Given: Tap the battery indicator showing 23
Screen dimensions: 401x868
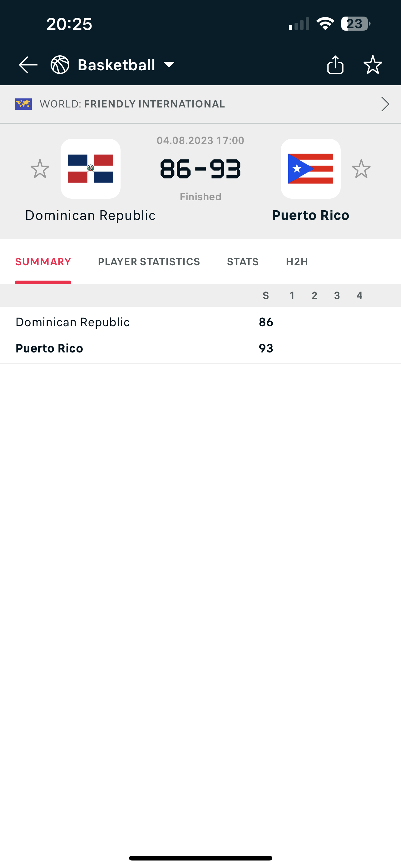Looking at the screenshot, I should coord(355,24).
